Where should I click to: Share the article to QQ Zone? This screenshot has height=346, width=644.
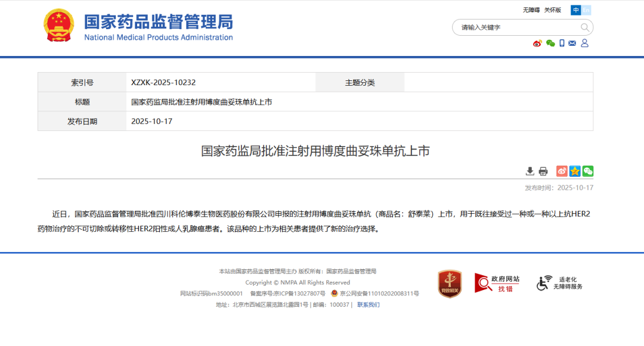pyautogui.click(x=575, y=172)
